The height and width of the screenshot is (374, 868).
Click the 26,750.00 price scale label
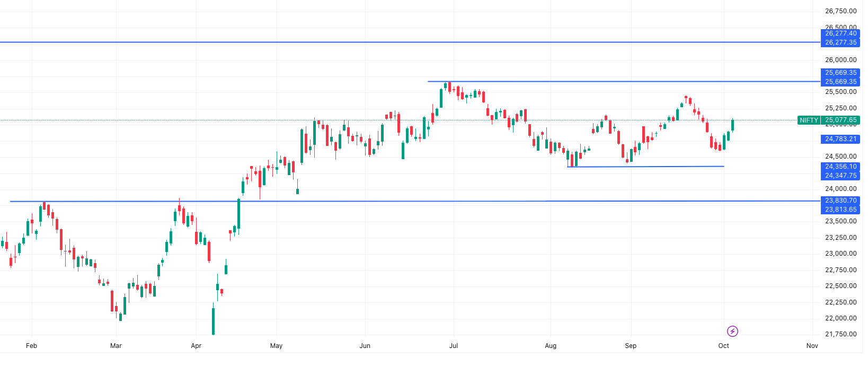[840, 11]
